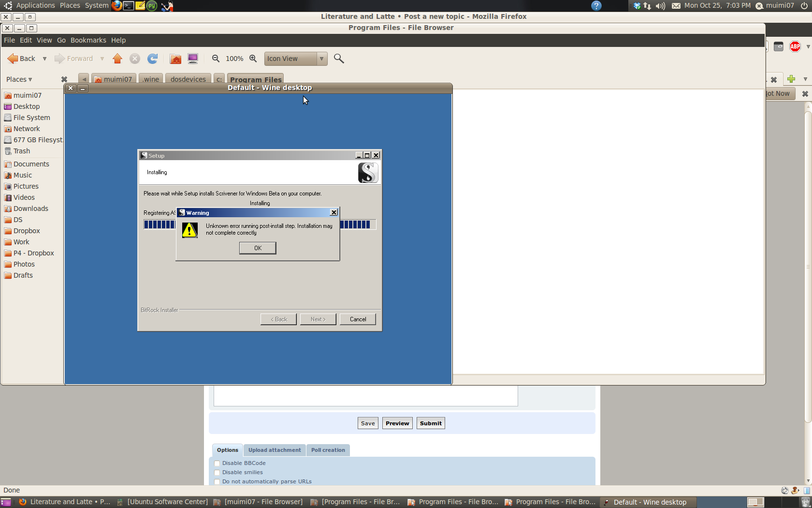
Task: Click OK in the Warning dialog
Action: pyautogui.click(x=258, y=248)
